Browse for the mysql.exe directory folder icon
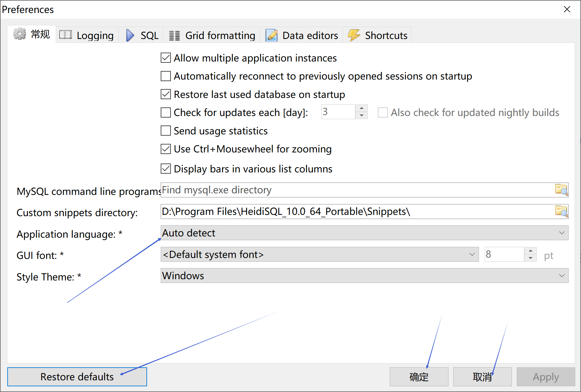 coord(561,190)
